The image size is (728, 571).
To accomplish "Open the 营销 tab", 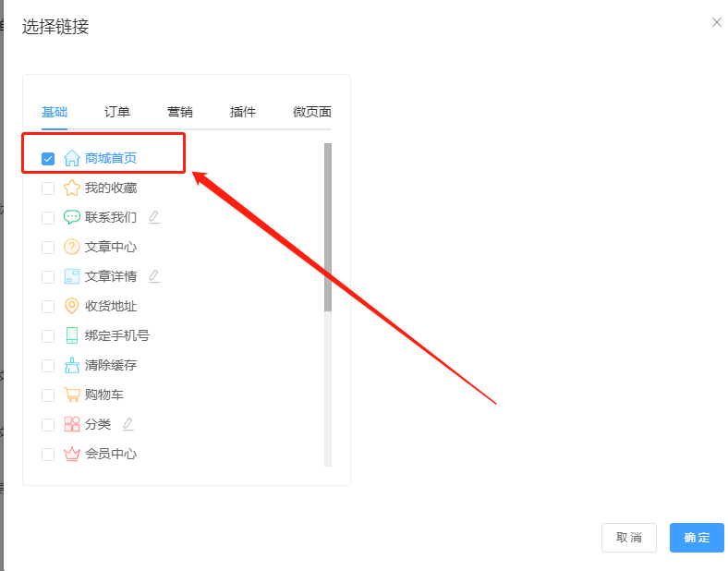I will pos(180,112).
